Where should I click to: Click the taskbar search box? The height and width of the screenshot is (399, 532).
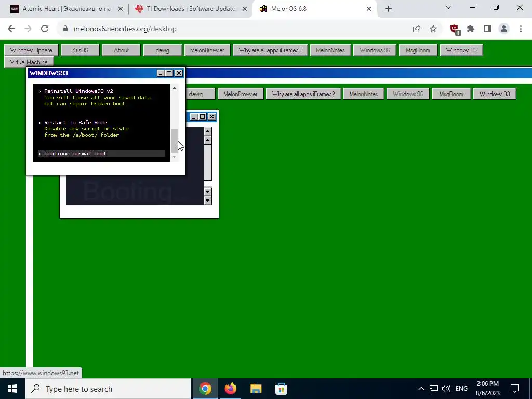[108, 389]
